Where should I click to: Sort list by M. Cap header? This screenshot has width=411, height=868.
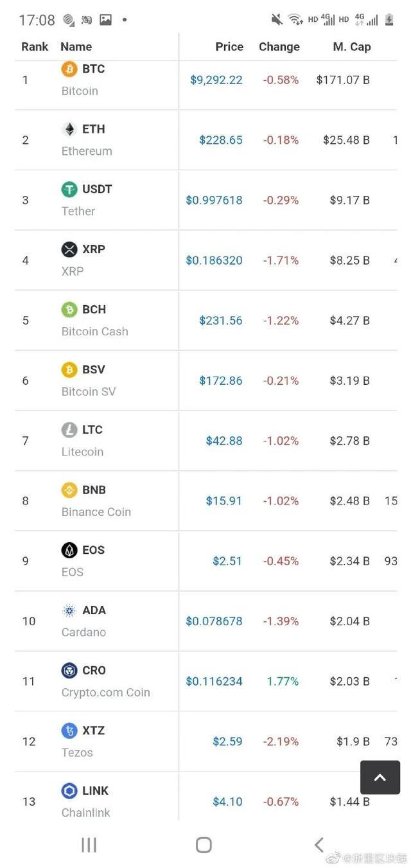click(352, 47)
